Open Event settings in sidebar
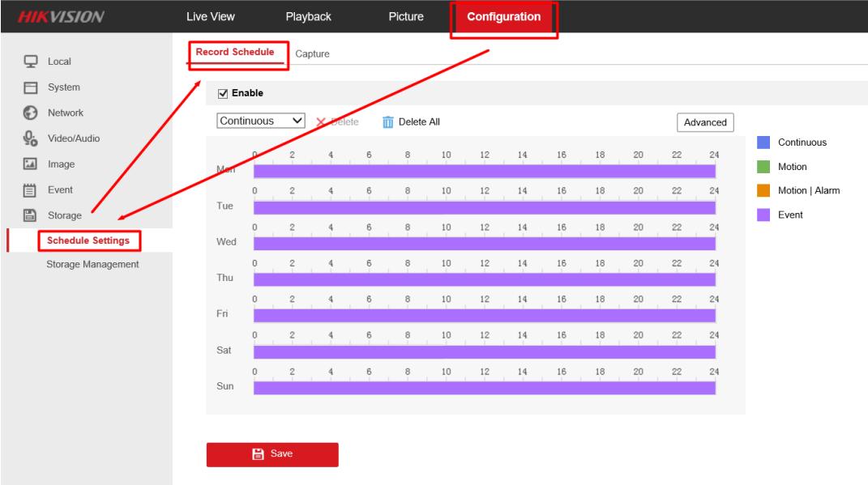The width and height of the screenshot is (868, 485). pos(60,189)
